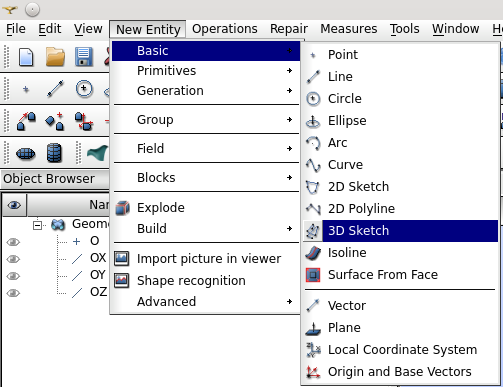Click the cylinder primitive toolbar icon
Screen dimensions: 503x387
coord(54,153)
